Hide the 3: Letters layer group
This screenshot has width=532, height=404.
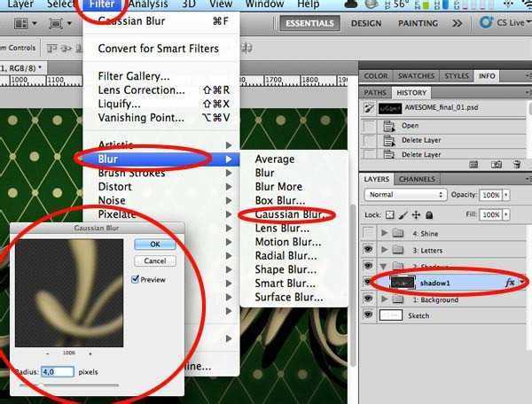coord(368,250)
